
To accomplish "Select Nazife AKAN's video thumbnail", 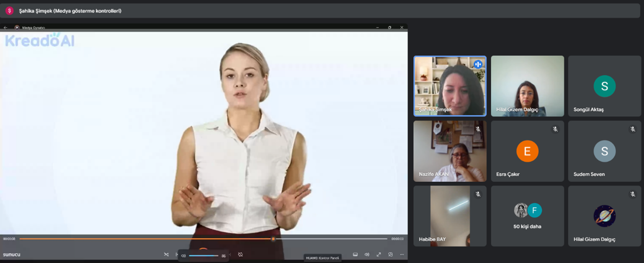I will (x=450, y=151).
